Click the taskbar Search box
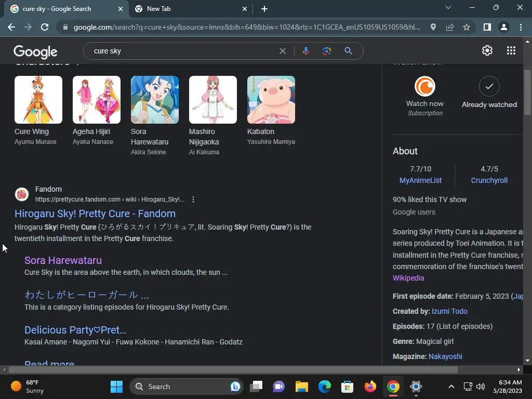The height and width of the screenshot is (399, 532). click(187, 387)
